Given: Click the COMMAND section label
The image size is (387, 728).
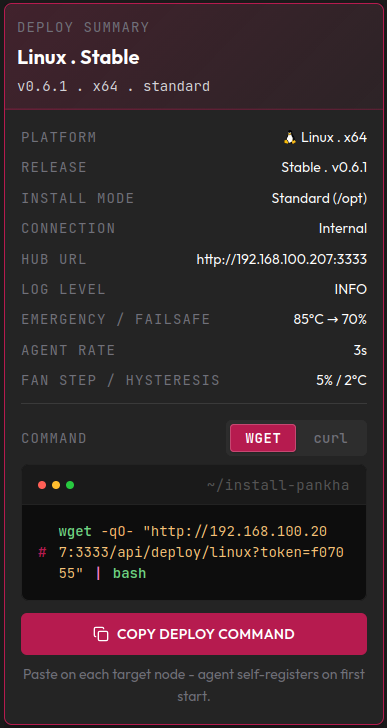Looking at the screenshot, I should (54, 438).
